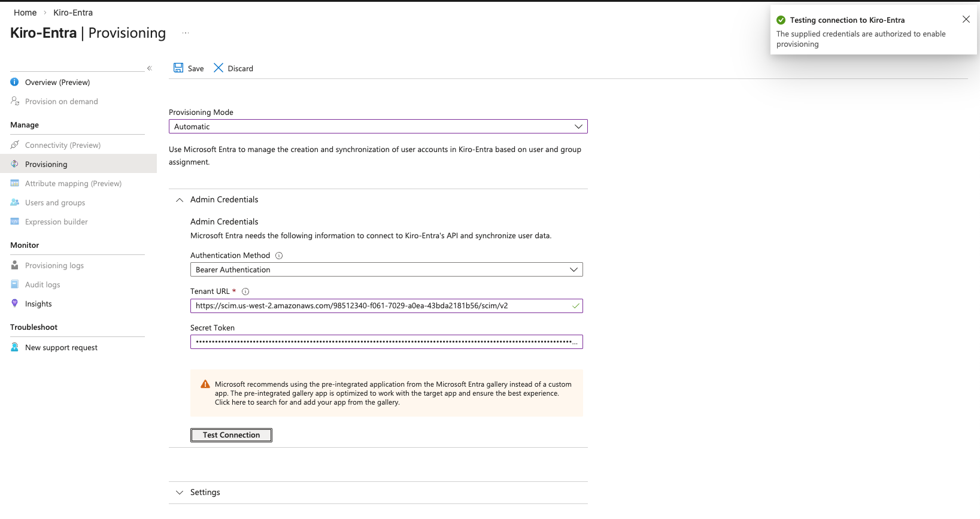Click the Save disk icon
980x519 pixels.
coord(178,68)
